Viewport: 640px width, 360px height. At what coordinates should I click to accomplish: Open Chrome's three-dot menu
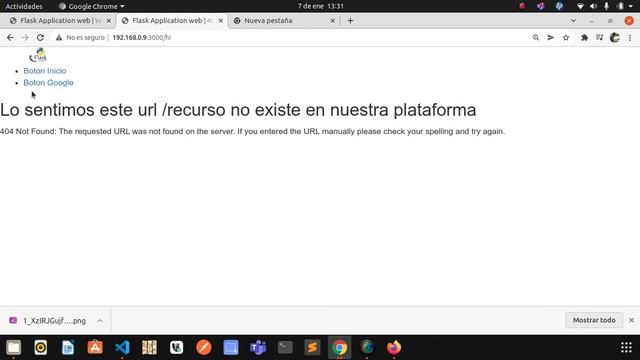point(630,38)
